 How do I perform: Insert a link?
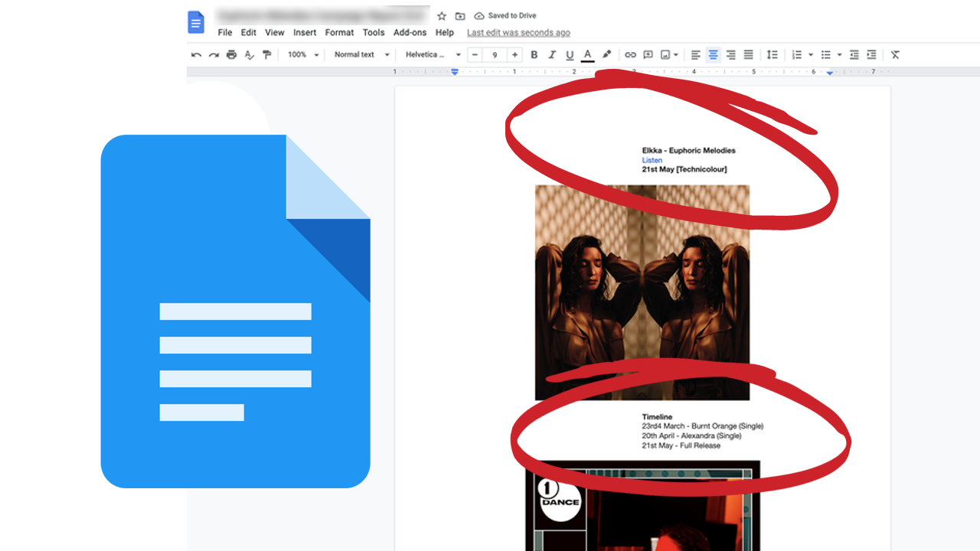tap(630, 55)
